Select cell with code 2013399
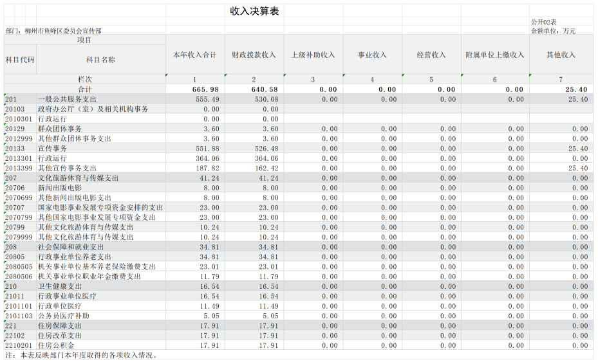Screen dimensions: 598x364 [x=20, y=168]
